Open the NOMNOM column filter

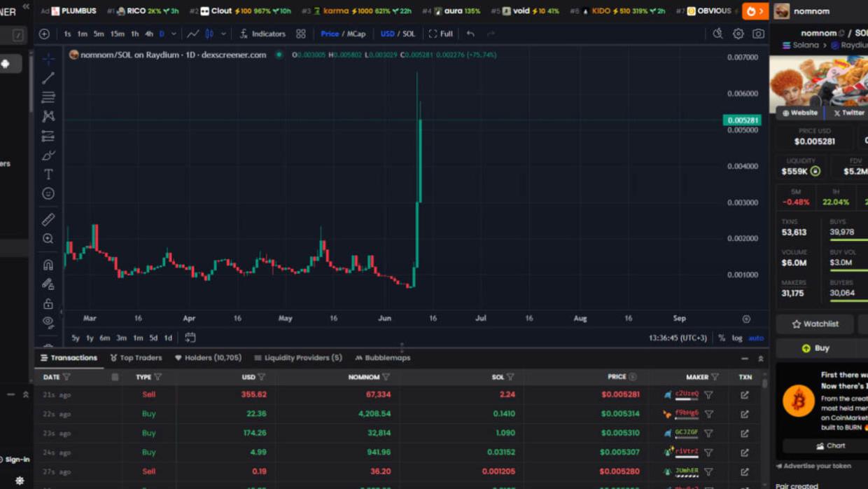click(x=386, y=377)
